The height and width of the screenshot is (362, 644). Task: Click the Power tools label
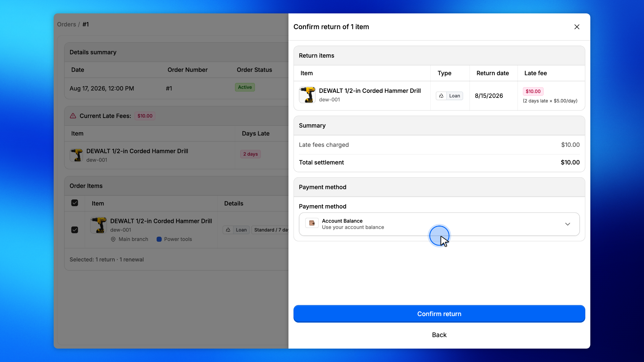pyautogui.click(x=178, y=239)
